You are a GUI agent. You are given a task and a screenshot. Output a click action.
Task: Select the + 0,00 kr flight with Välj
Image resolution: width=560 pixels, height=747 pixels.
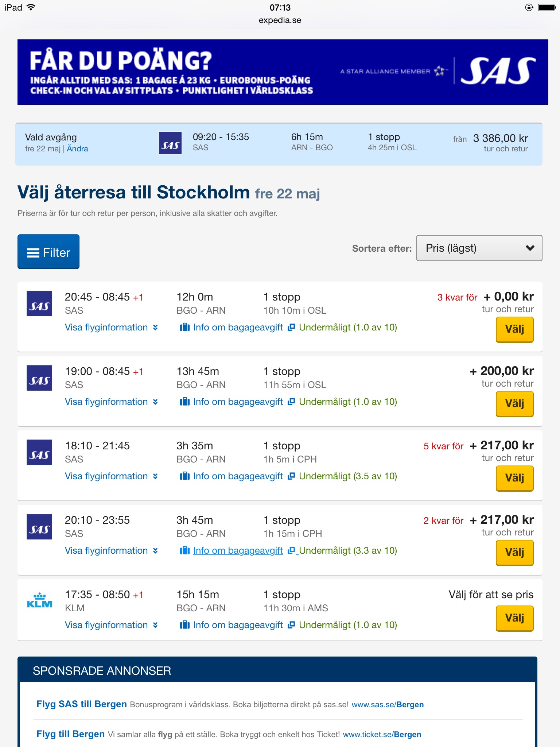point(514,329)
